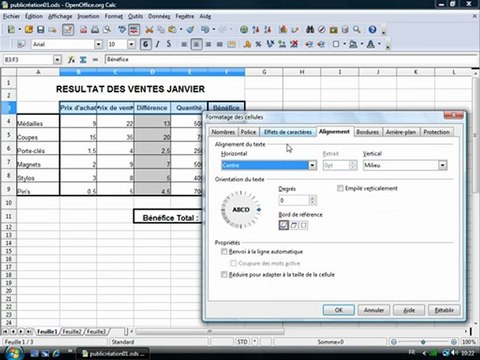The height and width of the screenshot is (360, 480).
Task: Open the Navigator compass icon
Action: [322, 30]
